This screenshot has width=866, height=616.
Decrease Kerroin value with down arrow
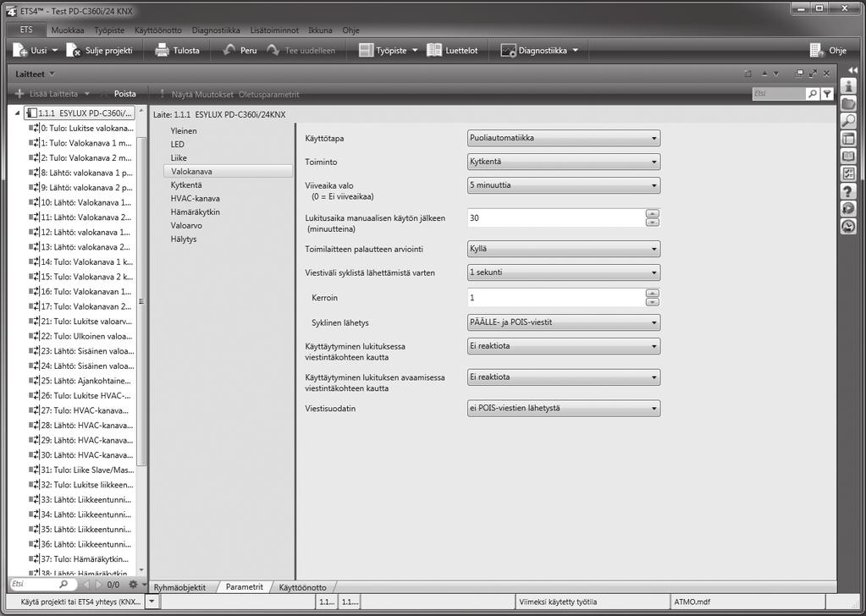tap(653, 302)
